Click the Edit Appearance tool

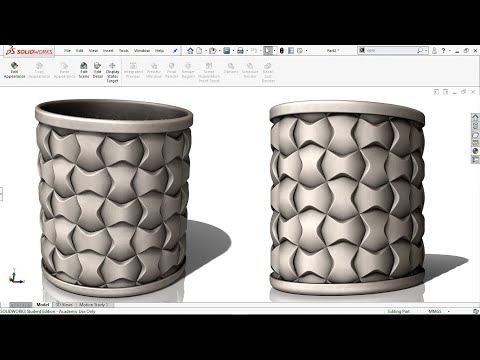14,70
